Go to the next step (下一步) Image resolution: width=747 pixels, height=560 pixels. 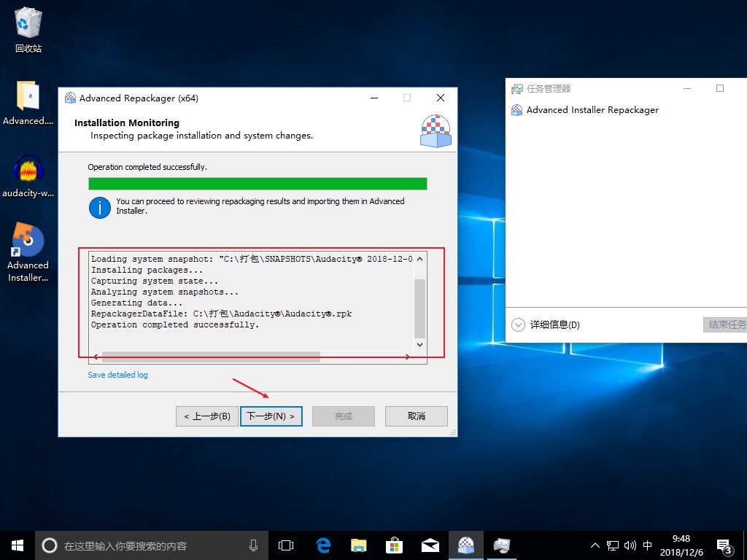(271, 416)
